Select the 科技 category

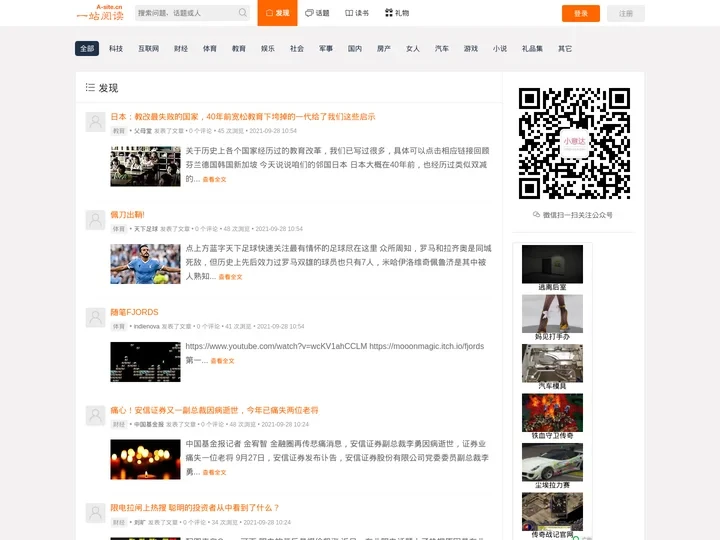(x=116, y=48)
